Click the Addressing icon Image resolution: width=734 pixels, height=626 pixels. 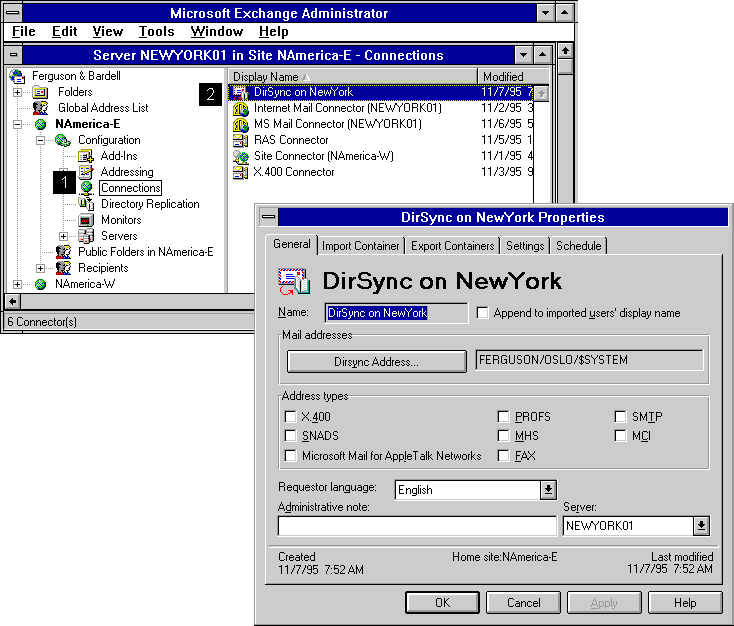pyautogui.click(x=86, y=172)
